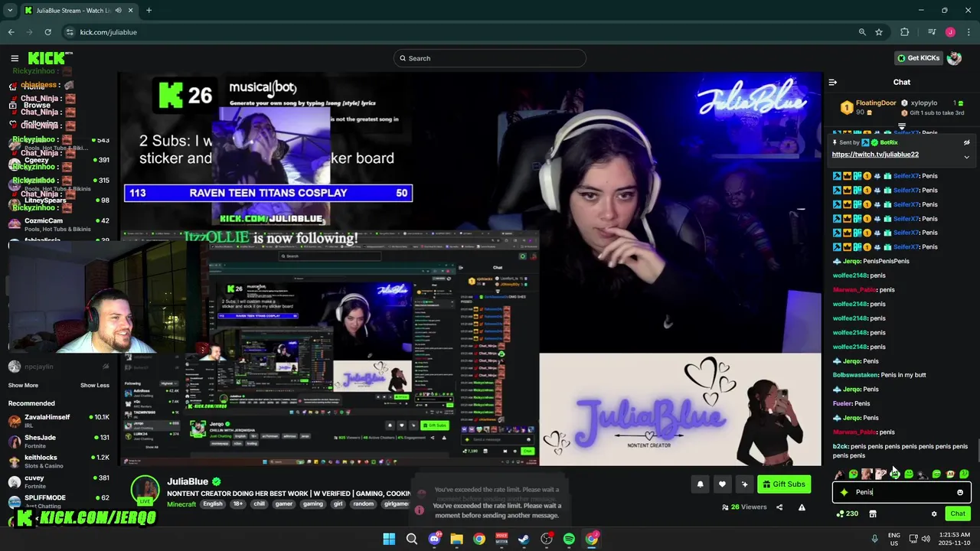
Task: Click the English stream tag
Action: click(x=213, y=504)
